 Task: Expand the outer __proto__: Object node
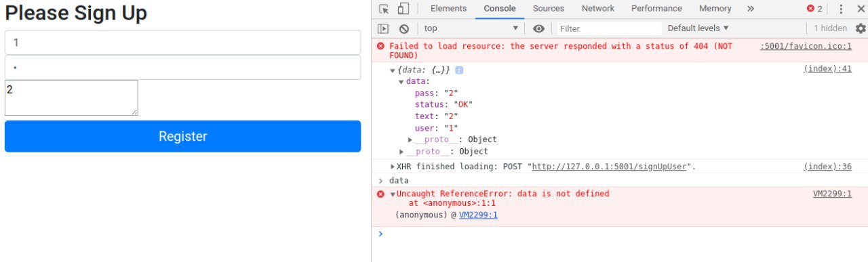coord(401,152)
